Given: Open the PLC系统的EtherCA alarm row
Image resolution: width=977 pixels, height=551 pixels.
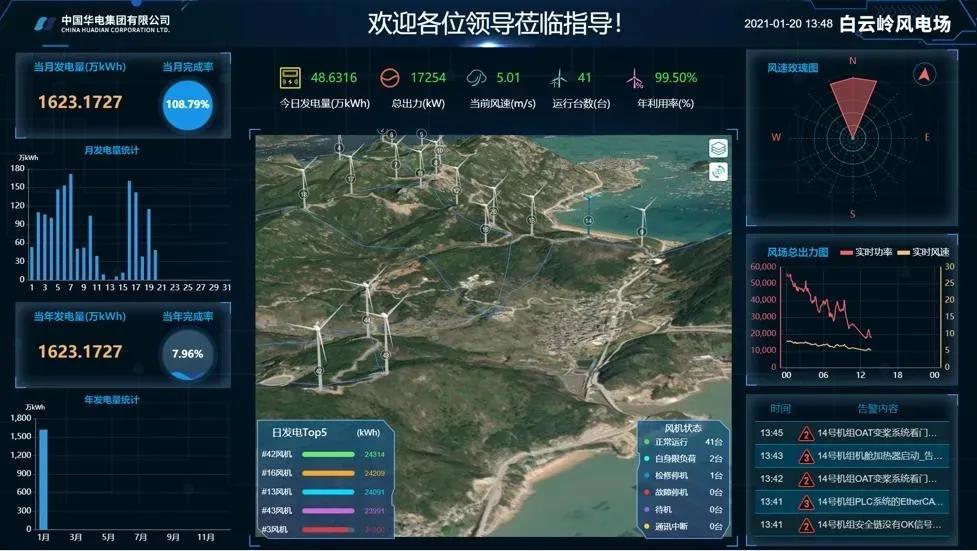Looking at the screenshot, I should pos(852,502).
